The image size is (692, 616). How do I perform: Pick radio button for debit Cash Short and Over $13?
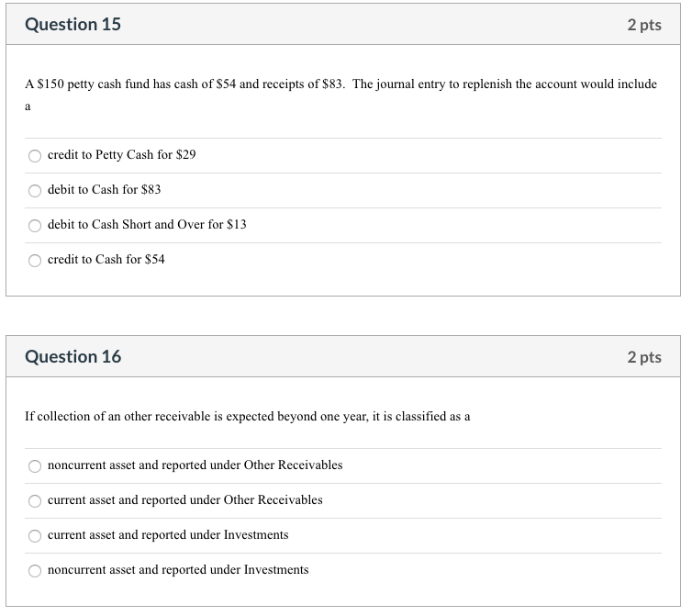click(35, 225)
